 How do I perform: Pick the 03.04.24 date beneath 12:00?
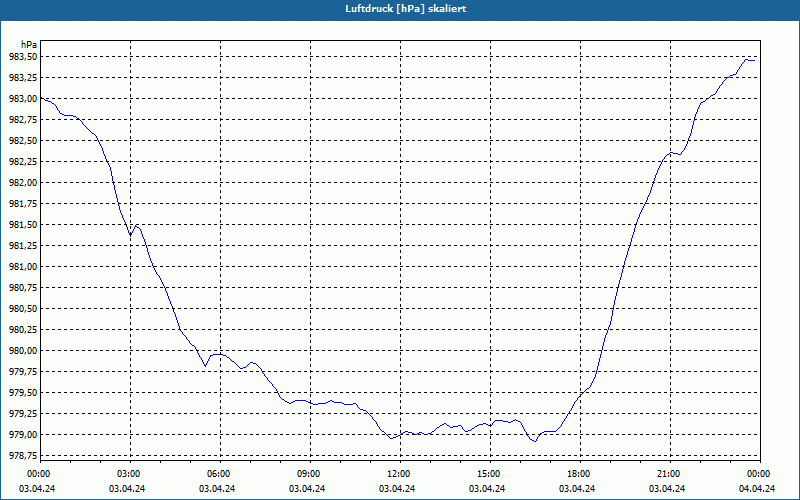397,488
